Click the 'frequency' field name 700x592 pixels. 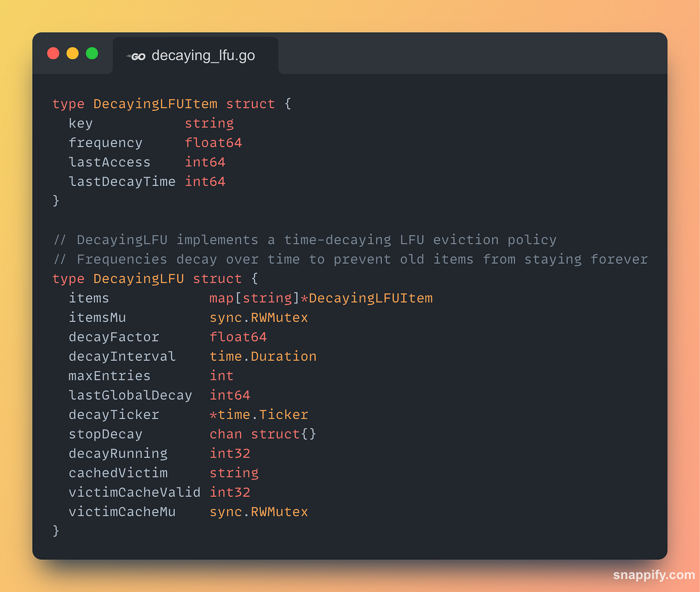[x=106, y=143]
